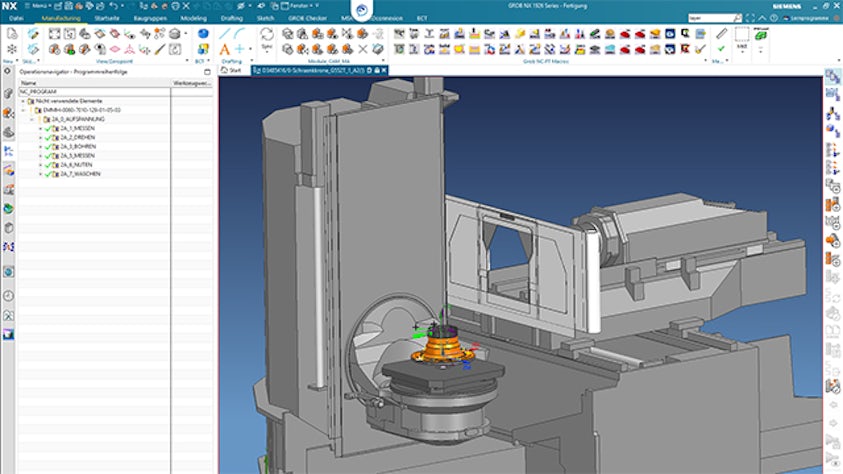
Task: Click the snowflake icon under New
Action: point(12,49)
